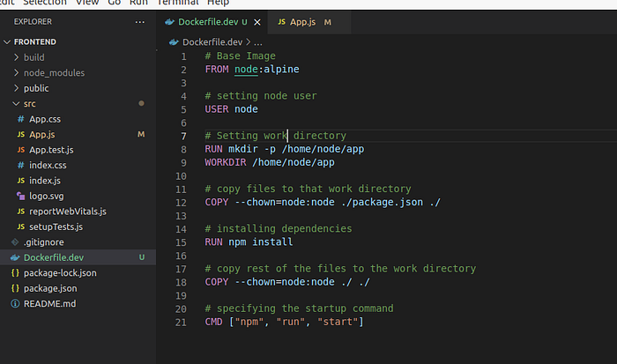Open the Go menu

[x=114, y=3]
